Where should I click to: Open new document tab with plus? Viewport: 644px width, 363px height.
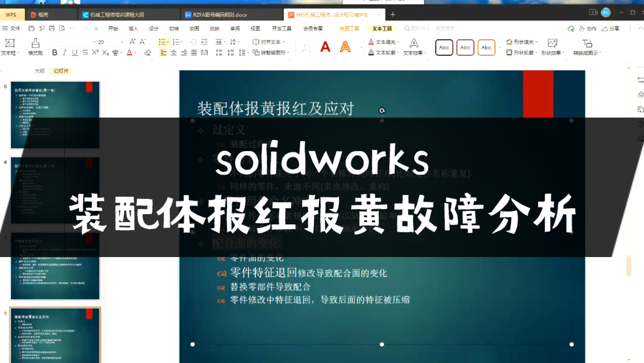[x=393, y=15]
